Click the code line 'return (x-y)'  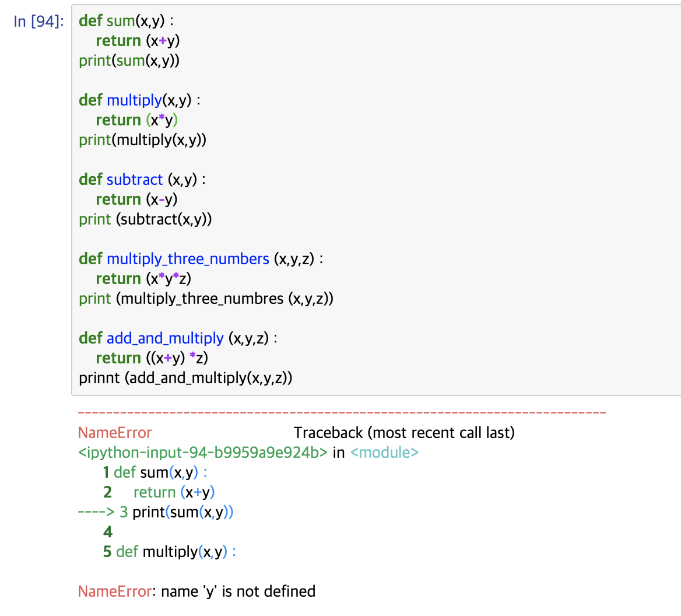[x=137, y=199]
